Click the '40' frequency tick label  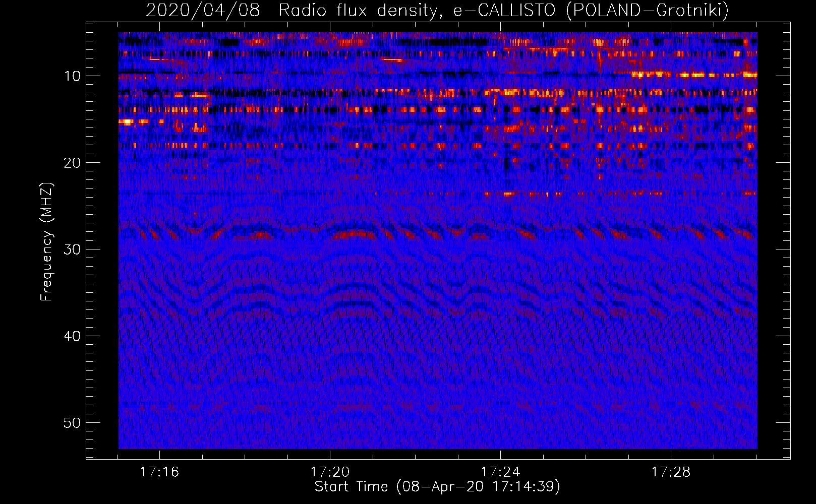[x=73, y=336]
